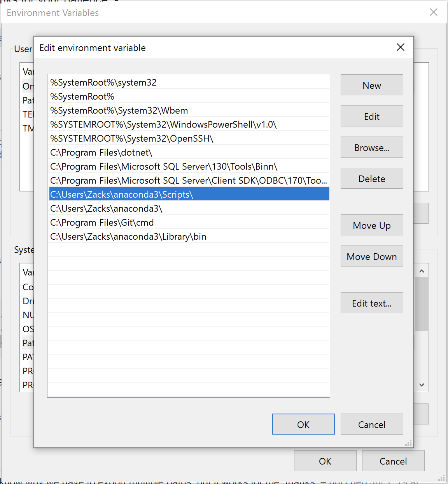Select the WindowsPowerShell\v1.0\ path entry
Viewport: 448px width, 484px height.
pyautogui.click(x=189, y=124)
